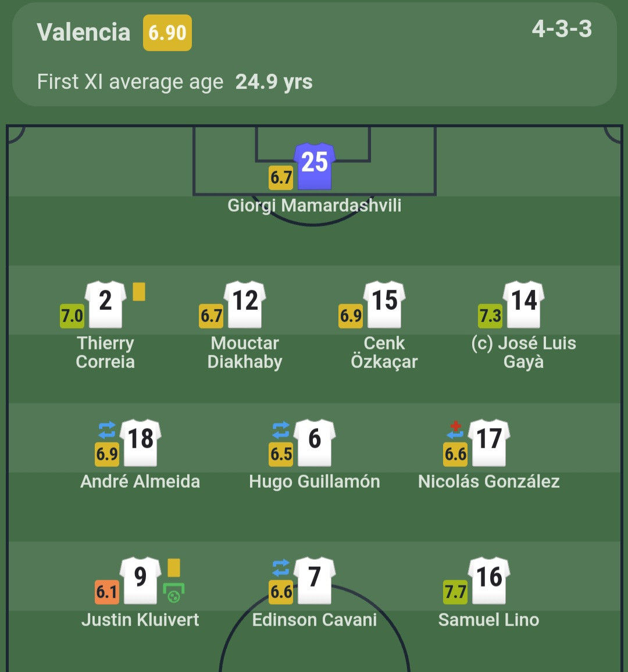Select the number 14 jersey of Gayà
Image resolution: width=628 pixels, height=672 pixels.
[524, 304]
